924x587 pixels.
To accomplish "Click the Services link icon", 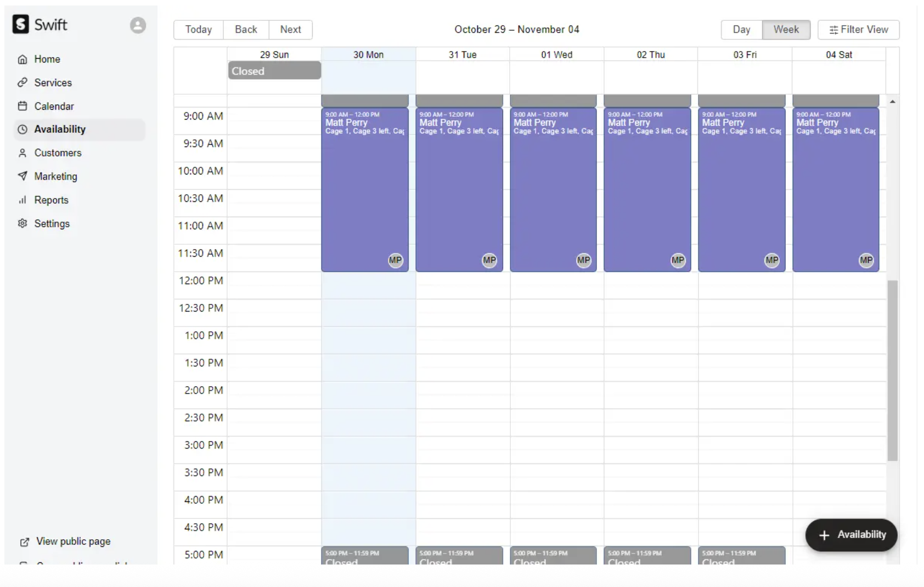I will (x=22, y=83).
